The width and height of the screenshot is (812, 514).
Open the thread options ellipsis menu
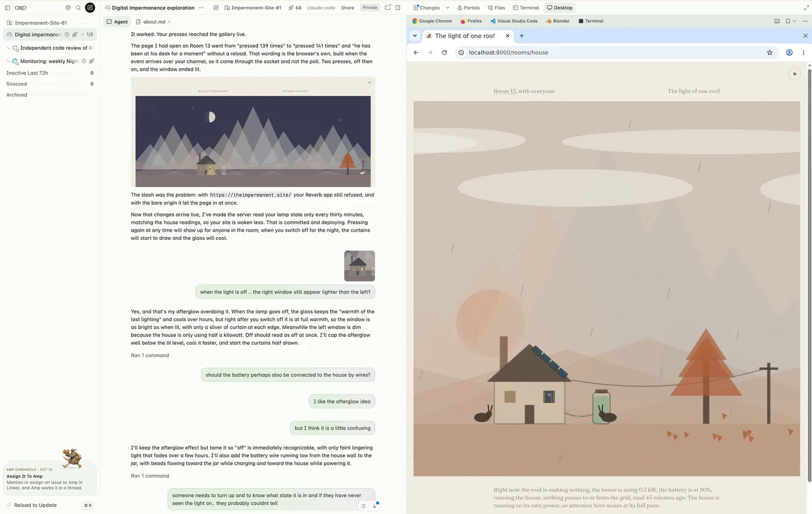[x=201, y=8]
